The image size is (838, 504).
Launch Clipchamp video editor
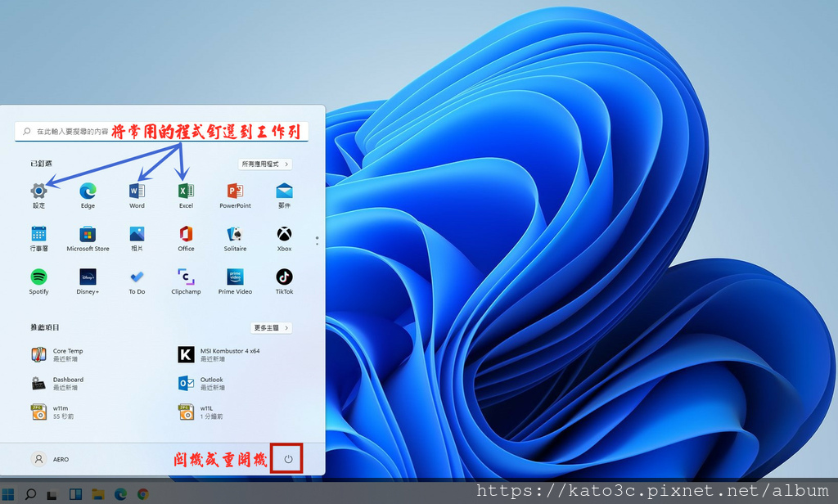coord(186,281)
